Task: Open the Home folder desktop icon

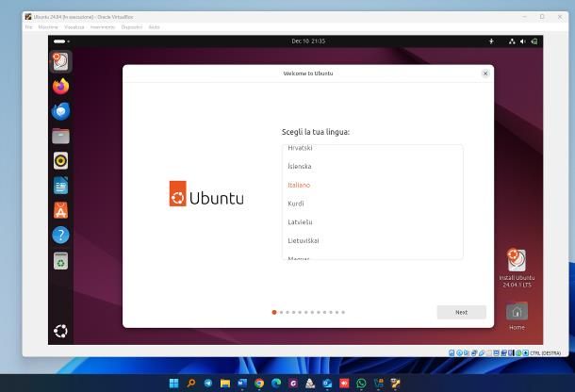Action: 517,317
